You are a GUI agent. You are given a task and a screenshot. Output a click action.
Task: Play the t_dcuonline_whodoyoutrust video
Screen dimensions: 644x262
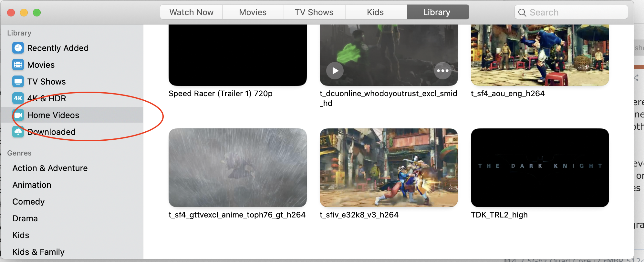(x=335, y=71)
